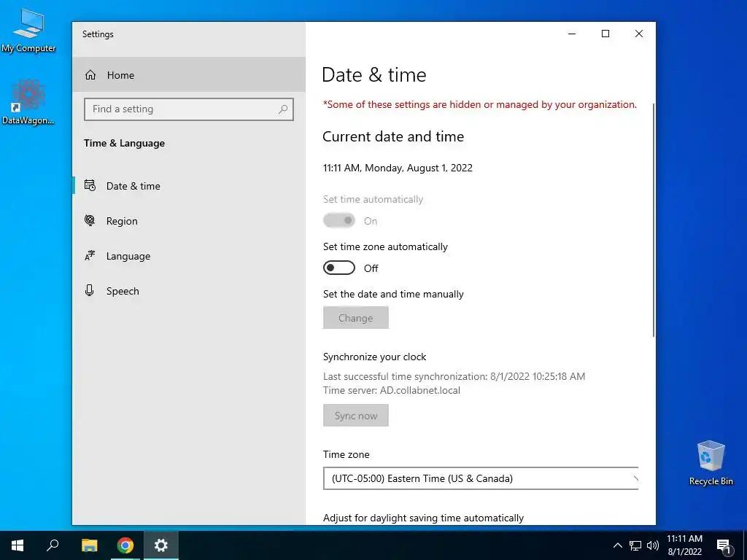Screen dimensions: 747x560
Task: Click the '11:11 AM, Monday, August 1, 2022' text
Action: 398,168
